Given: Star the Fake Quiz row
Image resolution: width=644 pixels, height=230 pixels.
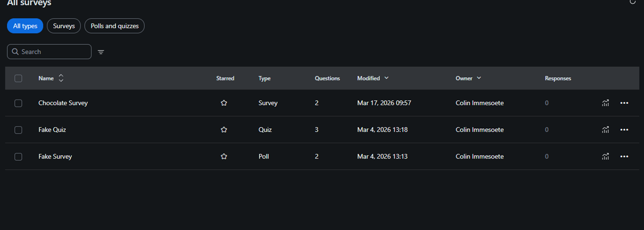Looking at the screenshot, I should [x=224, y=130].
